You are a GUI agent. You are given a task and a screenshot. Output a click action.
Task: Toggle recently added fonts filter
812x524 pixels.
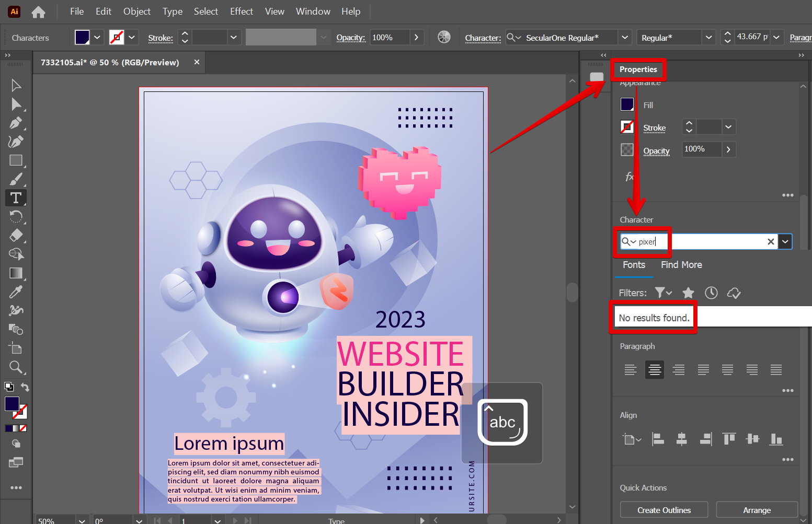tap(711, 293)
